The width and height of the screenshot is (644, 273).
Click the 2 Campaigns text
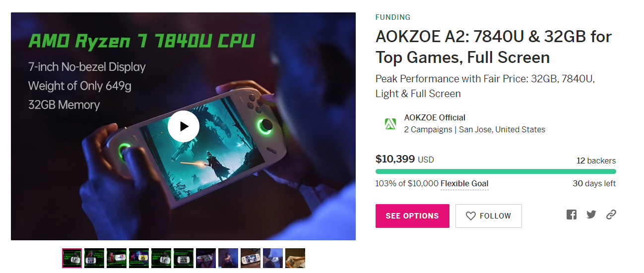pos(428,130)
